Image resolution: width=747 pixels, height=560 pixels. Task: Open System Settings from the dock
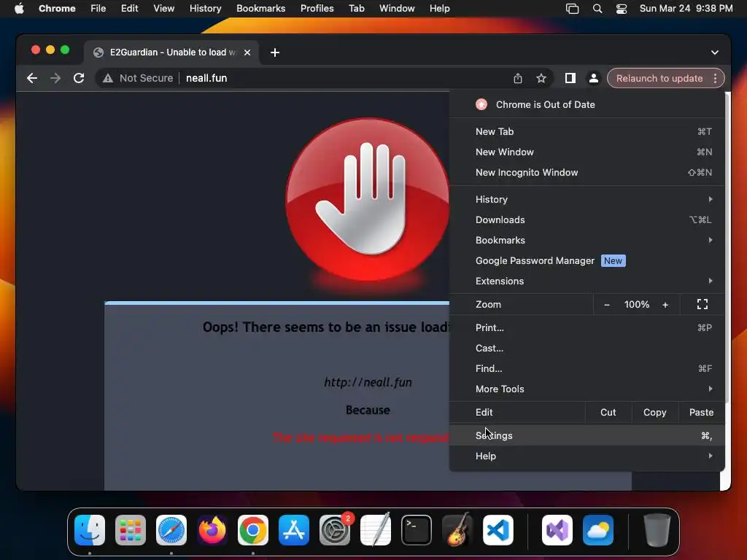[334, 530]
